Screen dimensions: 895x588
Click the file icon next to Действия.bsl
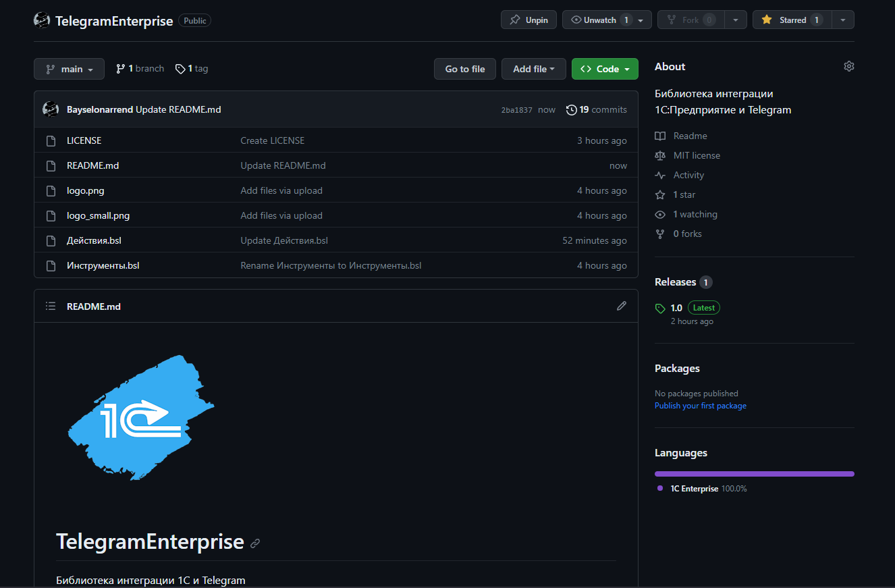click(51, 240)
